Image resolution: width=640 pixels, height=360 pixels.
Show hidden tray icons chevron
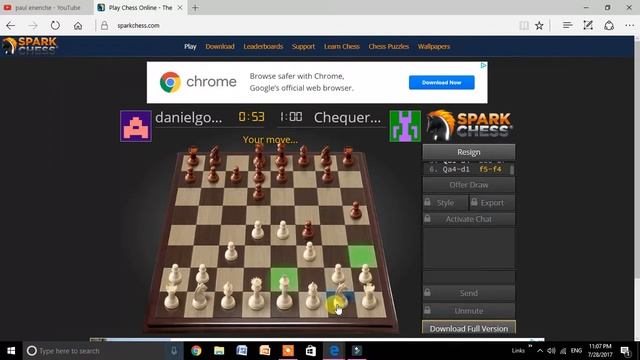pos(540,351)
